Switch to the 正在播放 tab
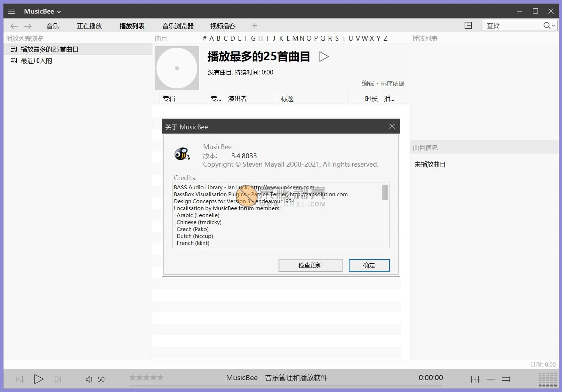This screenshot has width=562, height=392. tap(89, 26)
